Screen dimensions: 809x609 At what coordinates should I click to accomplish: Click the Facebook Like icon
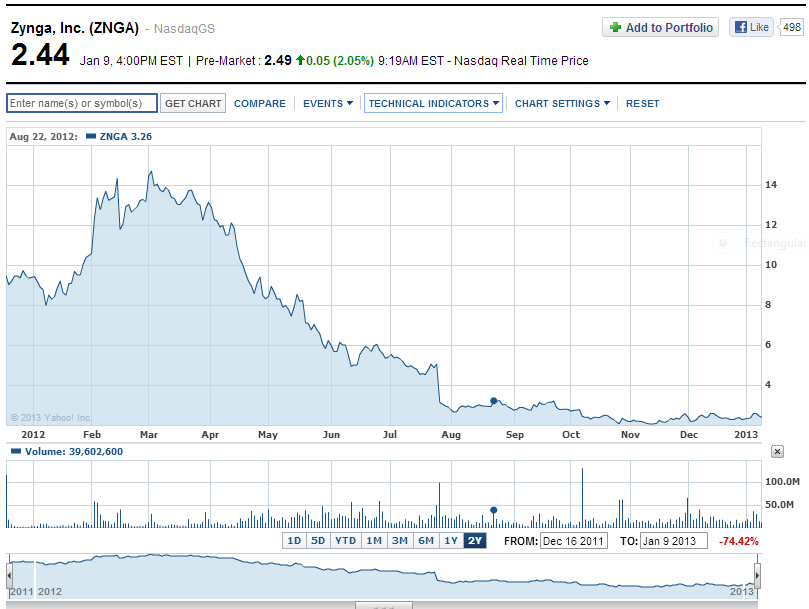[740, 27]
